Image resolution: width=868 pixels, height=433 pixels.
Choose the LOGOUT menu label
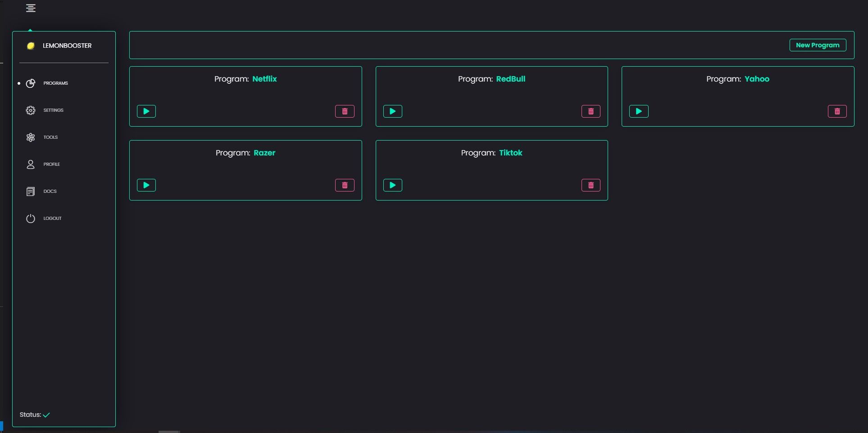click(x=53, y=219)
